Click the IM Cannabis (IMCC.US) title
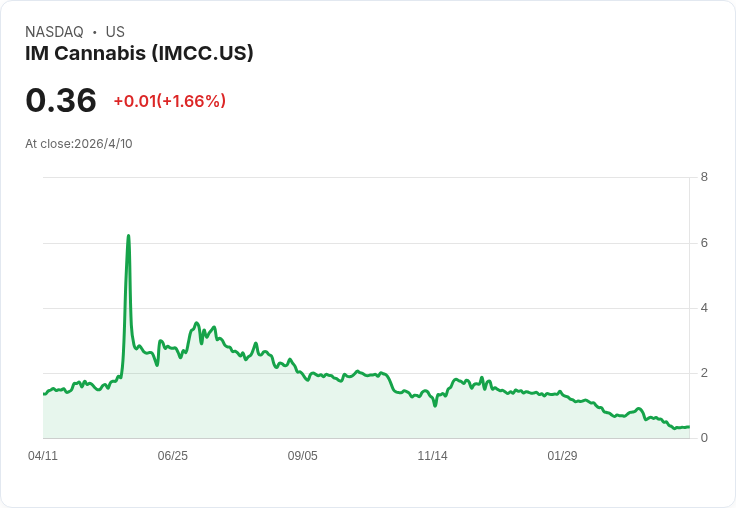 139,54
